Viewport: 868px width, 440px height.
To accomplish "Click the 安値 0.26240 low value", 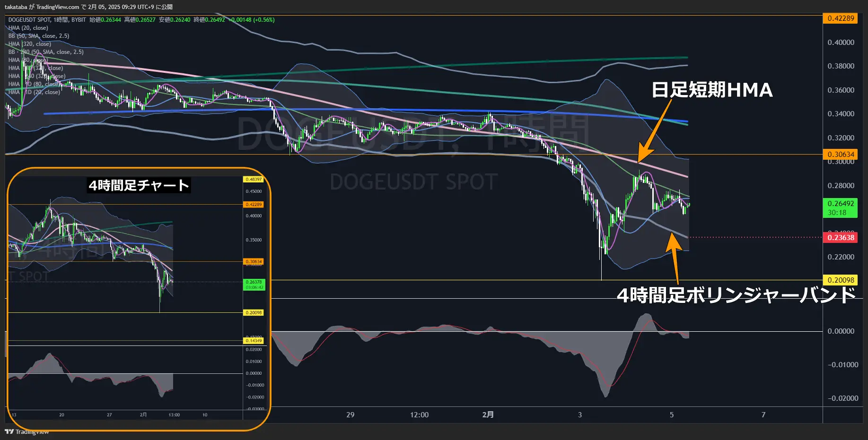I will [x=175, y=20].
